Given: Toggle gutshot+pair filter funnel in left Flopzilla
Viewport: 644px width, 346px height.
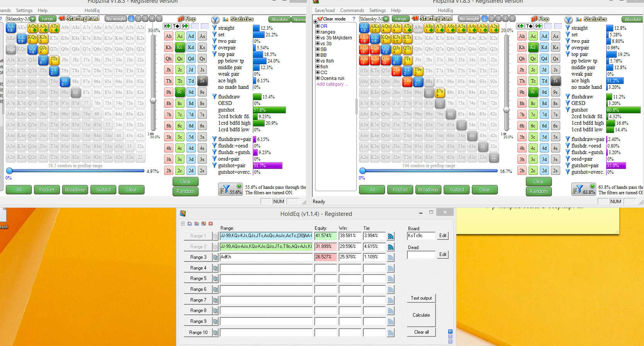Looking at the screenshot, I should [x=215, y=165].
